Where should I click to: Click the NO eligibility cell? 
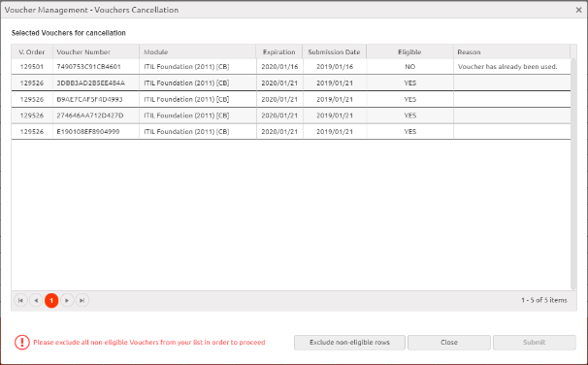[x=409, y=67]
